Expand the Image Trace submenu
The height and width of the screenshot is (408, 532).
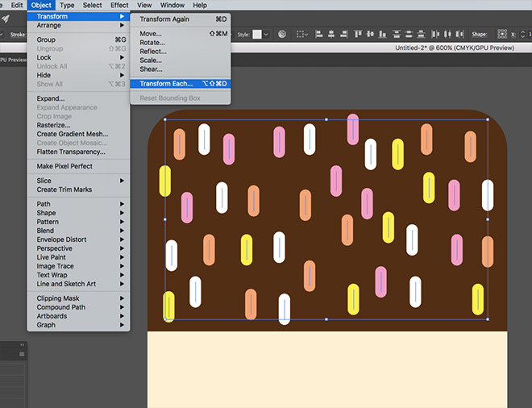coord(78,266)
